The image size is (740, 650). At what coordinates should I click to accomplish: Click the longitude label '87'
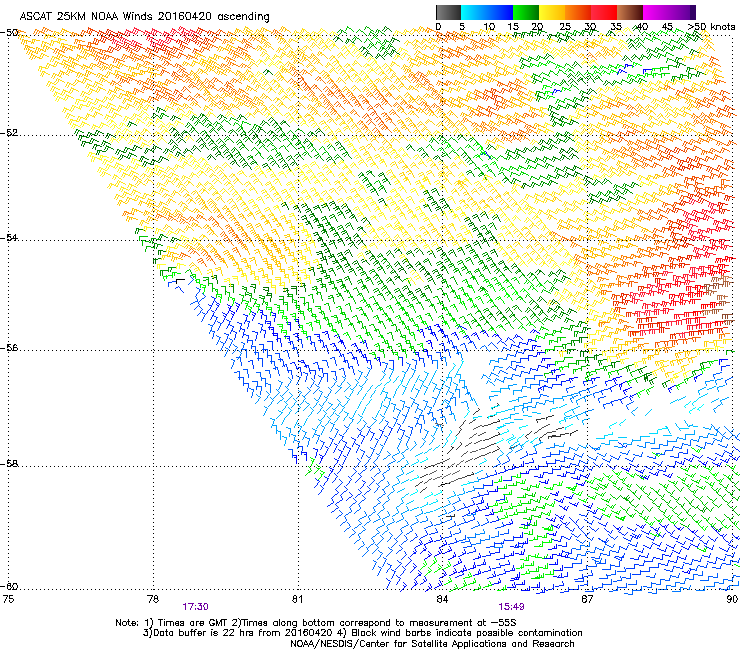(587, 599)
